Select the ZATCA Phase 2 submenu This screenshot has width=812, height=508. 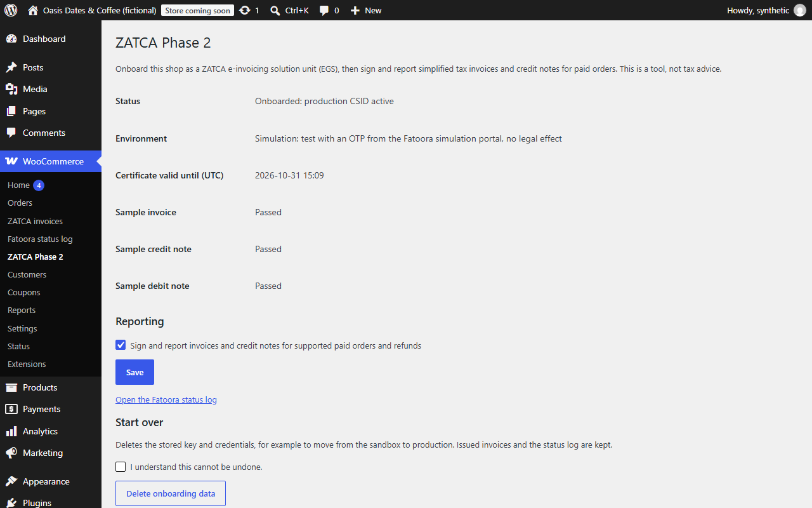tap(51, 257)
